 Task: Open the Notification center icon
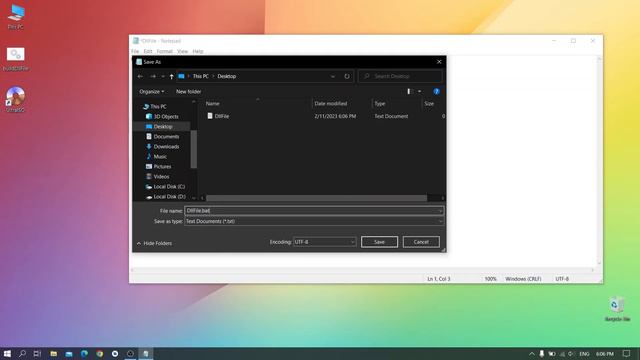coord(627,354)
